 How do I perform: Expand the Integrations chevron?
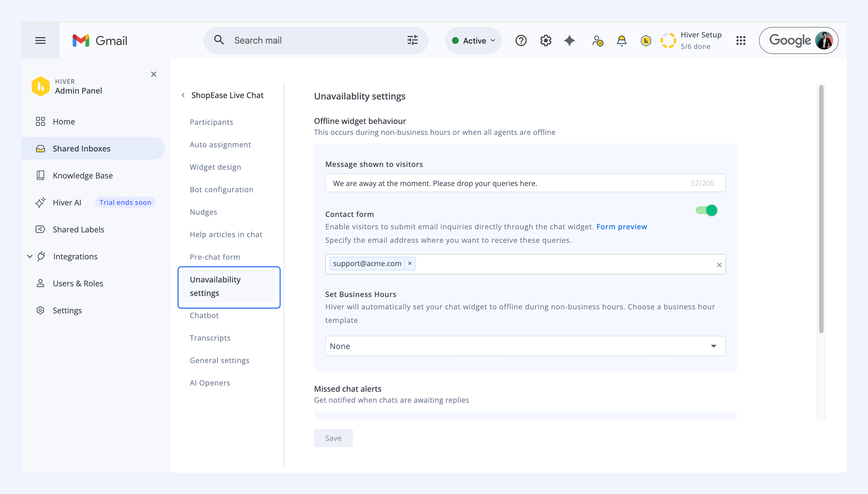point(30,256)
